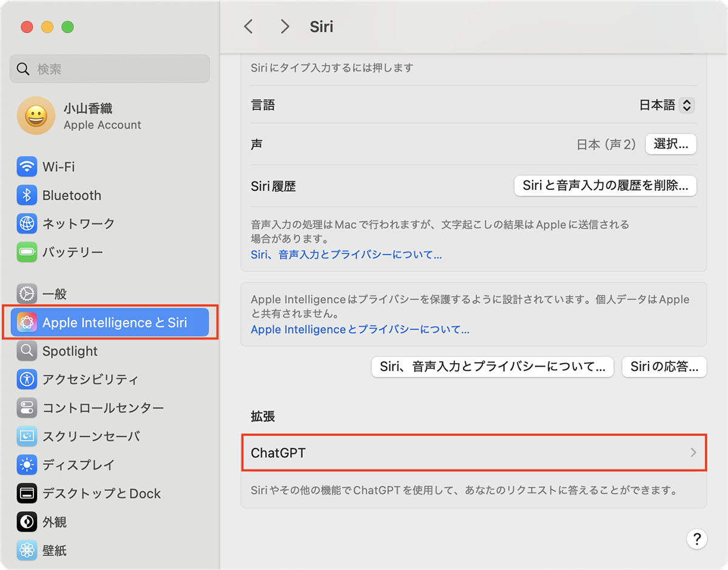This screenshot has height=570, width=728.
Task: Click the Spotlight magnifier icon
Action: [x=27, y=351]
